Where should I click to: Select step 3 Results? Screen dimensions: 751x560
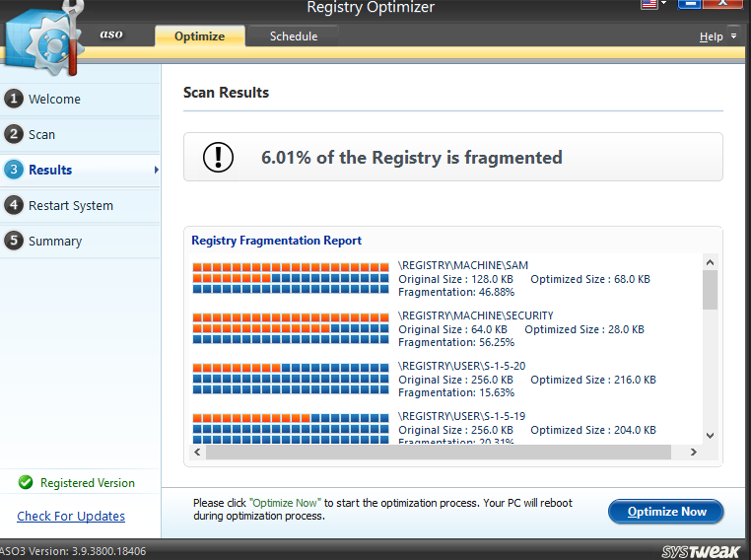coord(80,170)
